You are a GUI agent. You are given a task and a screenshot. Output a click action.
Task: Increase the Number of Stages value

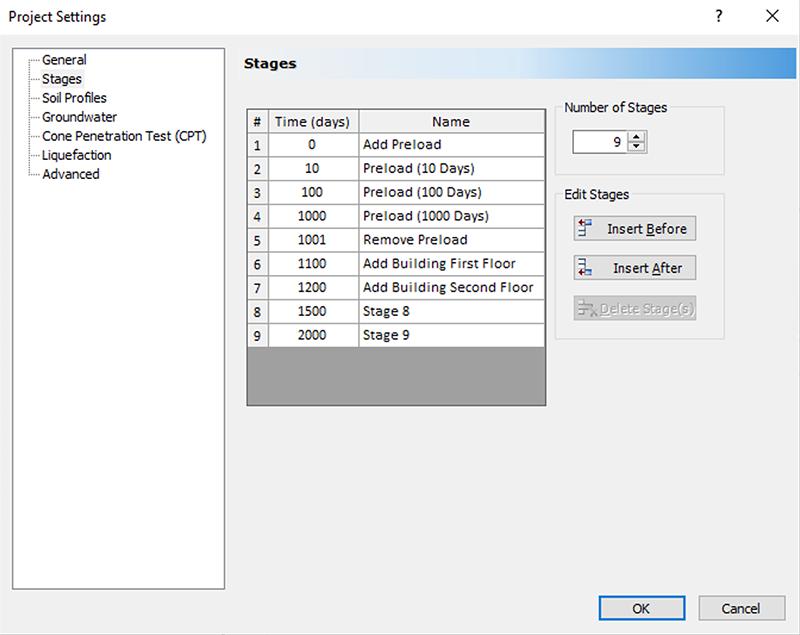pos(638,138)
